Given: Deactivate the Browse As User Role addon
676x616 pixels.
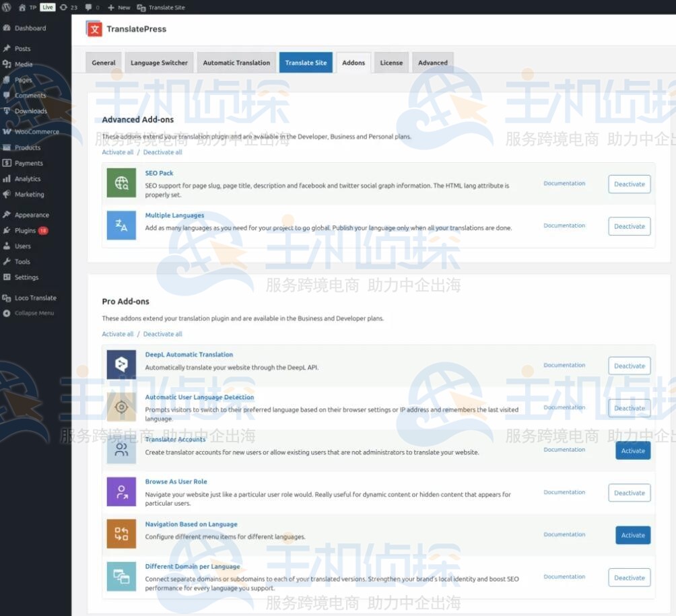Looking at the screenshot, I should pyautogui.click(x=629, y=493).
